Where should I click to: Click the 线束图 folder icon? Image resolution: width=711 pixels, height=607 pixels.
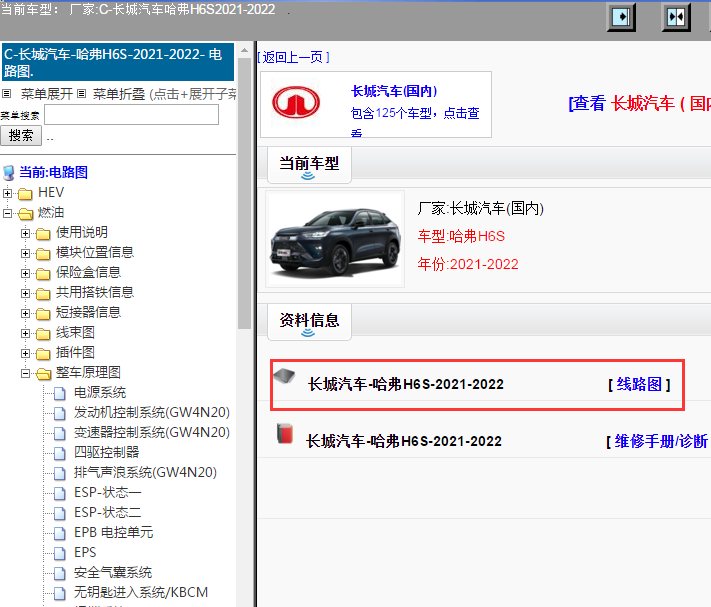43,334
